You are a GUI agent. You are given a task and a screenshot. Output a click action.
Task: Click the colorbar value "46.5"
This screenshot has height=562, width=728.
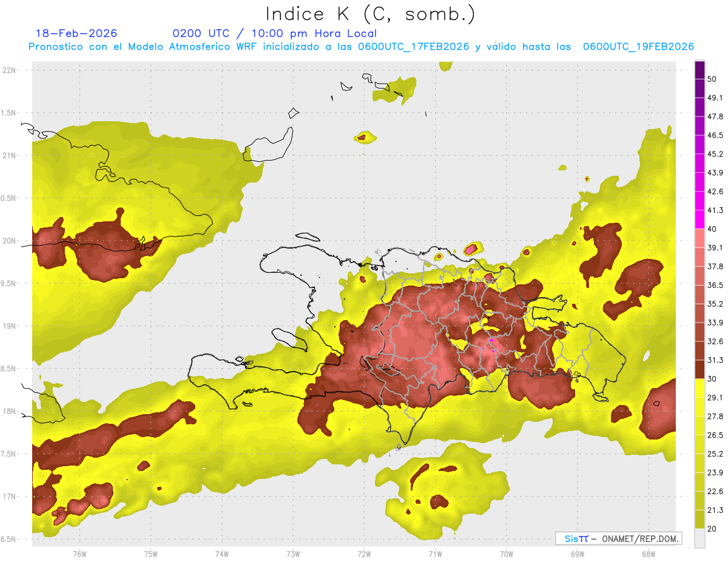(x=715, y=135)
